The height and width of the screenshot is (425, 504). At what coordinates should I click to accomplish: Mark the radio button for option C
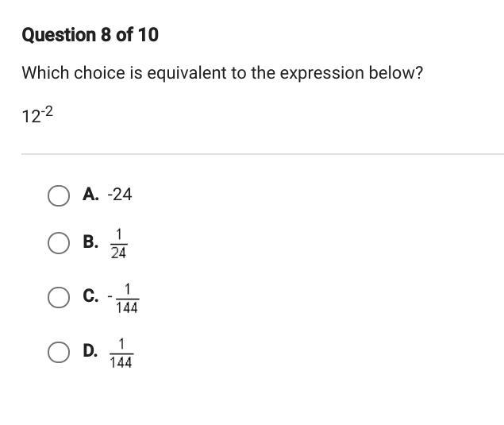pyautogui.click(x=58, y=297)
